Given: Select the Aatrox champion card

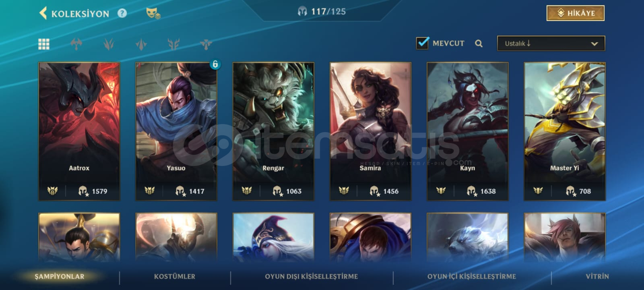Looking at the screenshot, I should [x=79, y=131].
